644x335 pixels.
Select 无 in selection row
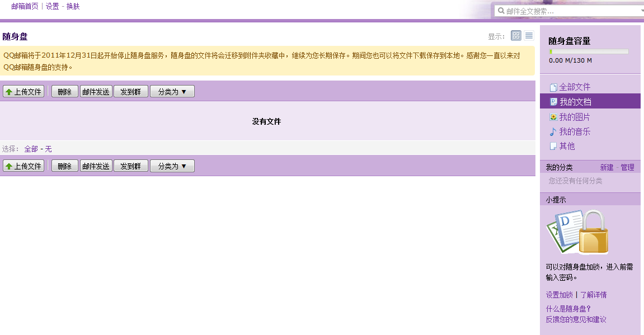click(x=48, y=149)
